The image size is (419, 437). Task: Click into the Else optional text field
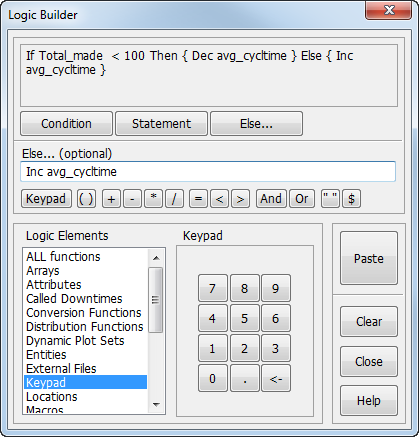[208, 172]
